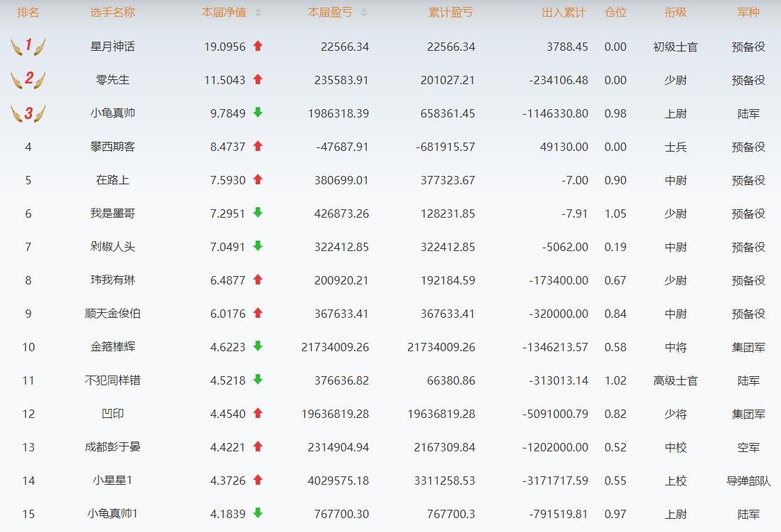Sort by 本届盈亏 using sort arrows
Screen dimensions: 781x532
pos(364,13)
